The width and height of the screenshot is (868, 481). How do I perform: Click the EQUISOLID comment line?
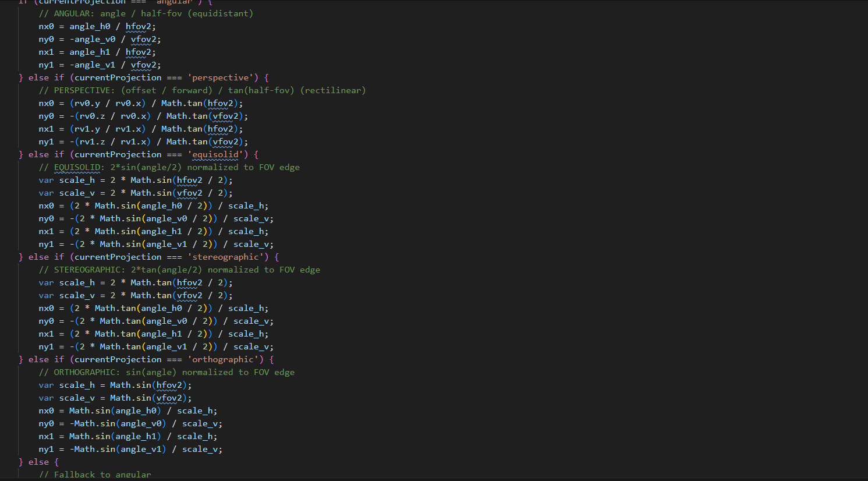(x=169, y=167)
